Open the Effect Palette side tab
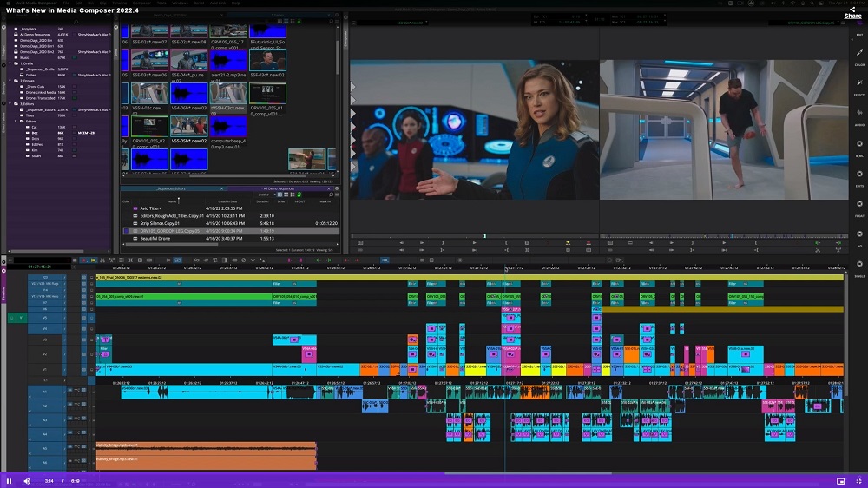This screenshot has height=488, width=868. tap(3, 122)
